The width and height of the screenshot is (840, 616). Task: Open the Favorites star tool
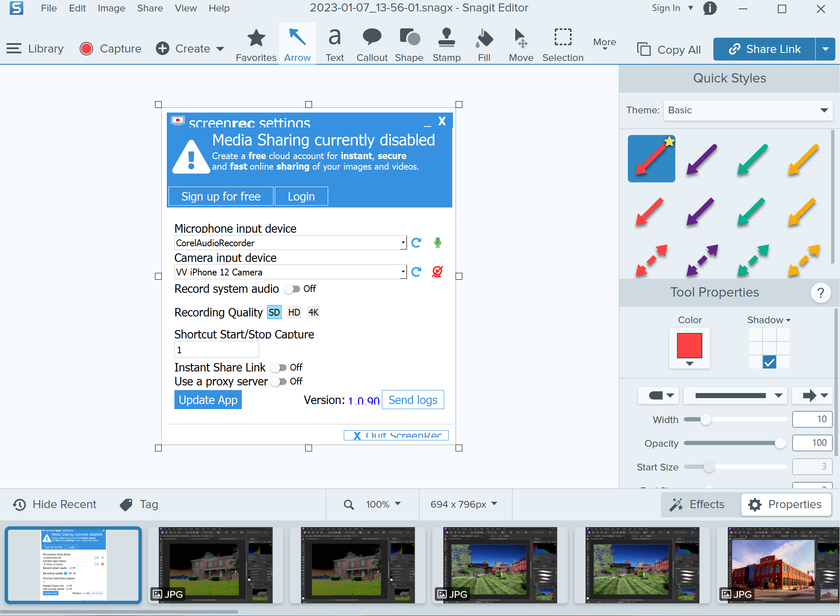click(256, 44)
